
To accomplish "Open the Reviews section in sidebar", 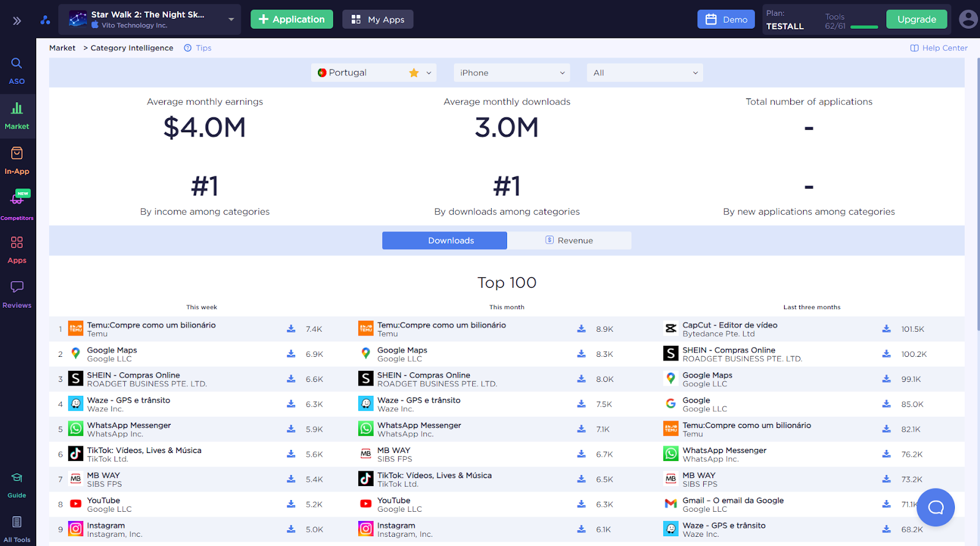I will [17, 294].
